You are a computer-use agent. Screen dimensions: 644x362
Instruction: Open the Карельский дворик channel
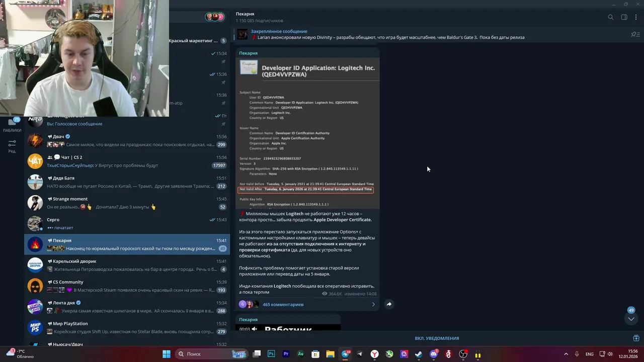coord(127,265)
